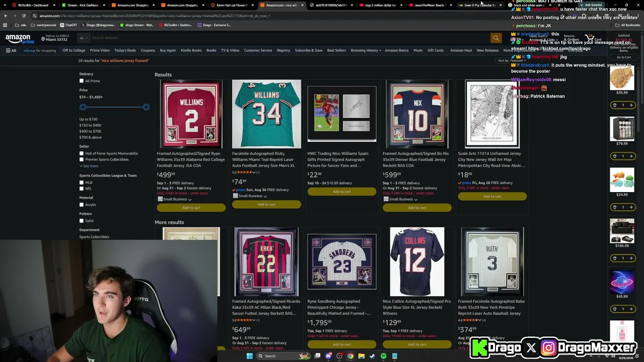Screen dimensions: 644x362
Task: Filter price by Up to $150
Action: pyautogui.click(x=89, y=119)
